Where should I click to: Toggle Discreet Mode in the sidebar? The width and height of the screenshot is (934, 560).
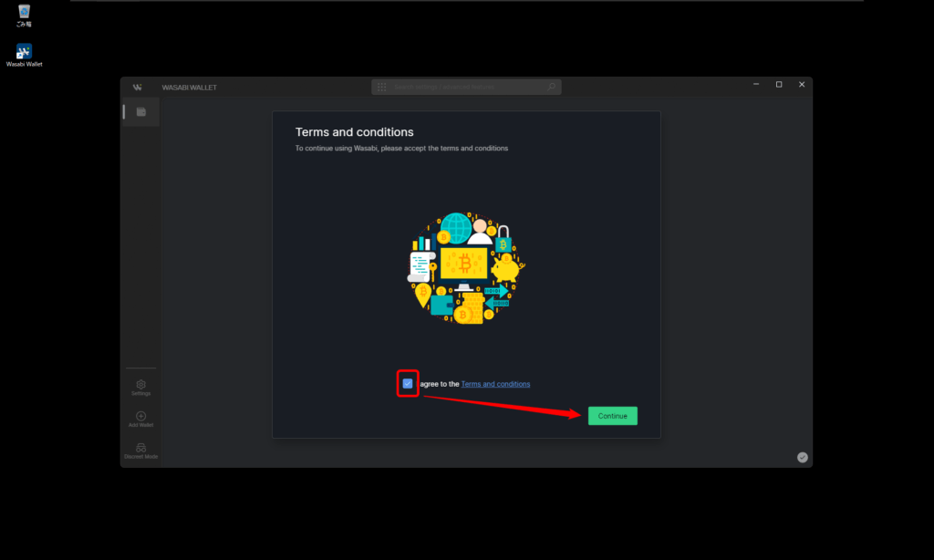[x=141, y=451]
